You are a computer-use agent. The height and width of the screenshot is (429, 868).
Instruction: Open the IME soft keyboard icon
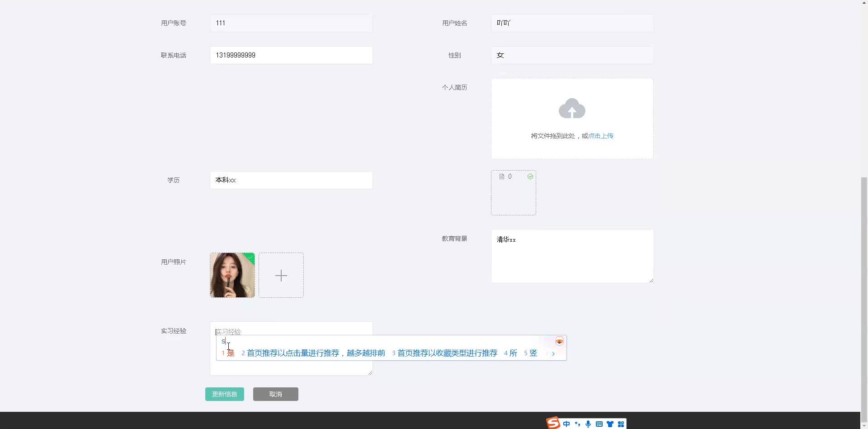pyautogui.click(x=599, y=424)
